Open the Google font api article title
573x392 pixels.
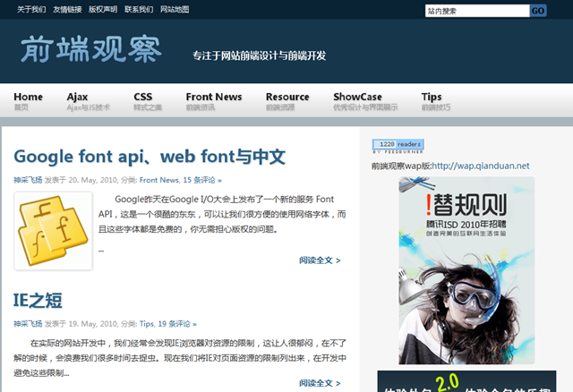150,157
